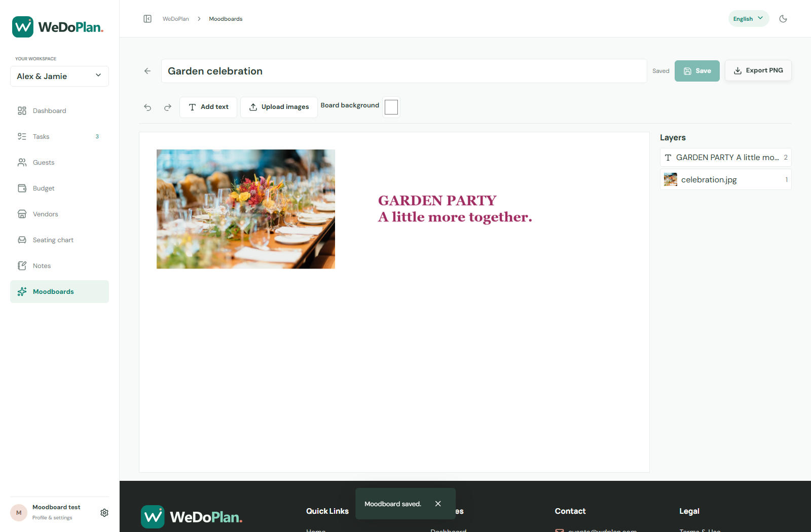Open Vendors in the sidebar

pos(59,214)
